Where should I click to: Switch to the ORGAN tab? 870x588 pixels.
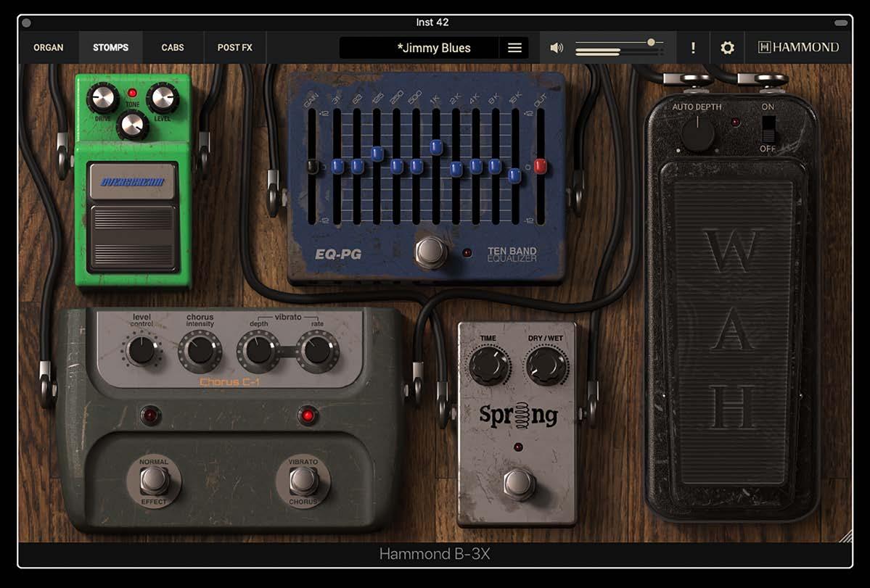[49, 48]
